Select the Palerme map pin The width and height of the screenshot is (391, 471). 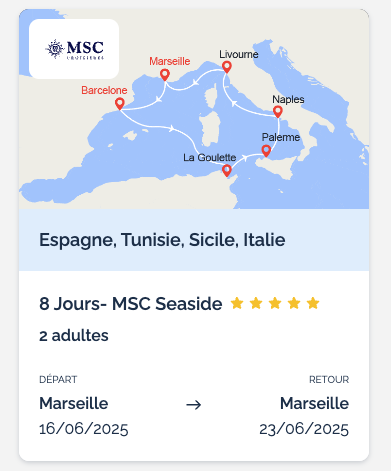(266, 151)
